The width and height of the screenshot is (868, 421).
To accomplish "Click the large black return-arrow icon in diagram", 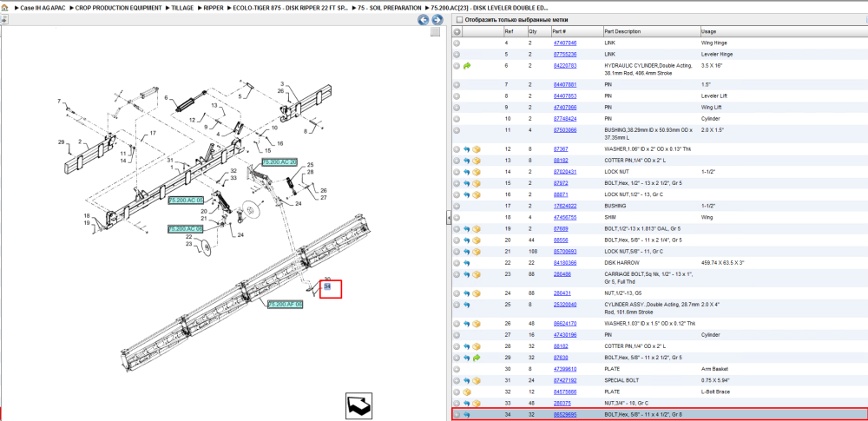I will click(357, 406).
